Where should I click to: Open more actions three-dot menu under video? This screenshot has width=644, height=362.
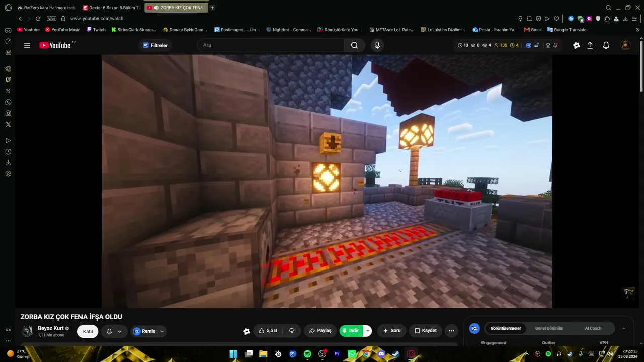click(451, 331)
